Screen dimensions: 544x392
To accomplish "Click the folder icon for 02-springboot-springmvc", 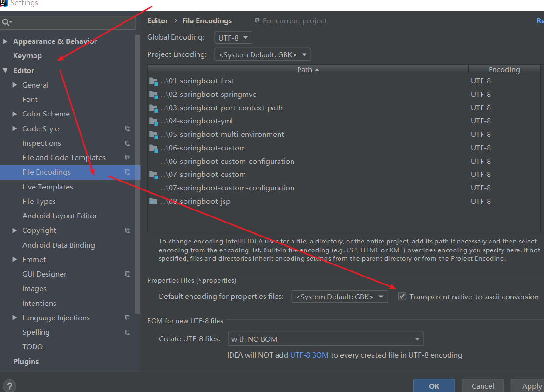I will tap(153, 95).
